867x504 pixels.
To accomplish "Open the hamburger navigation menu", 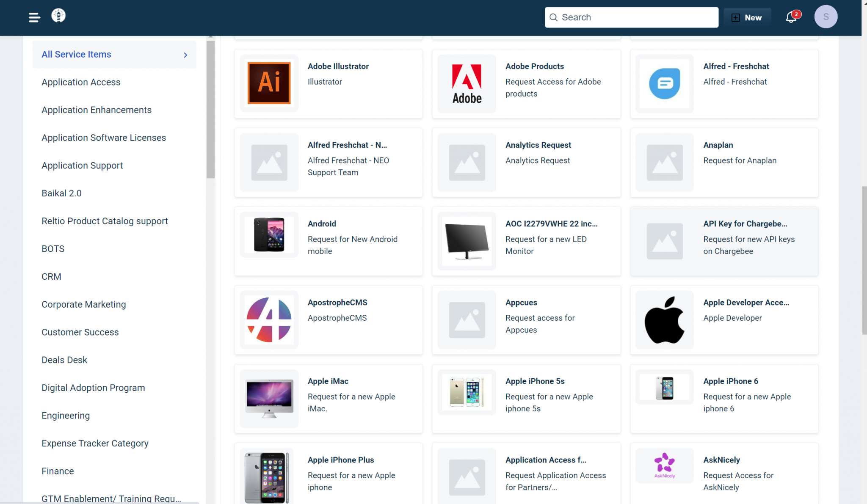I will tap(34, 17).
